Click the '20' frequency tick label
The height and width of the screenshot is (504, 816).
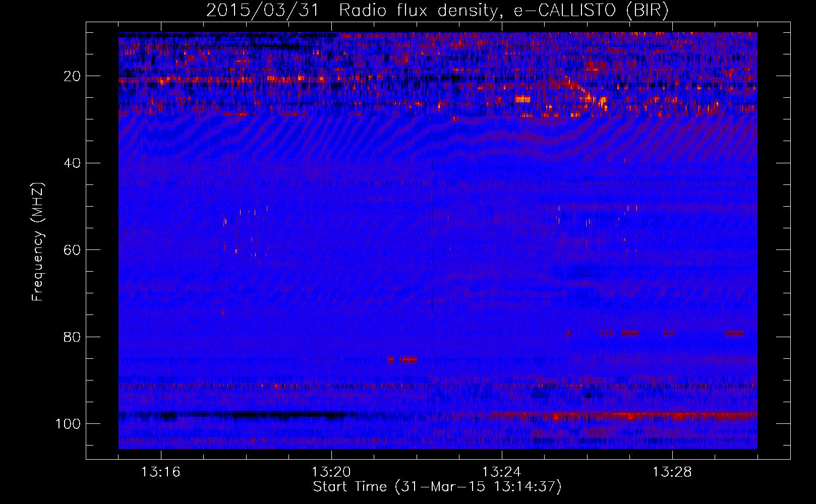point(72,76)
